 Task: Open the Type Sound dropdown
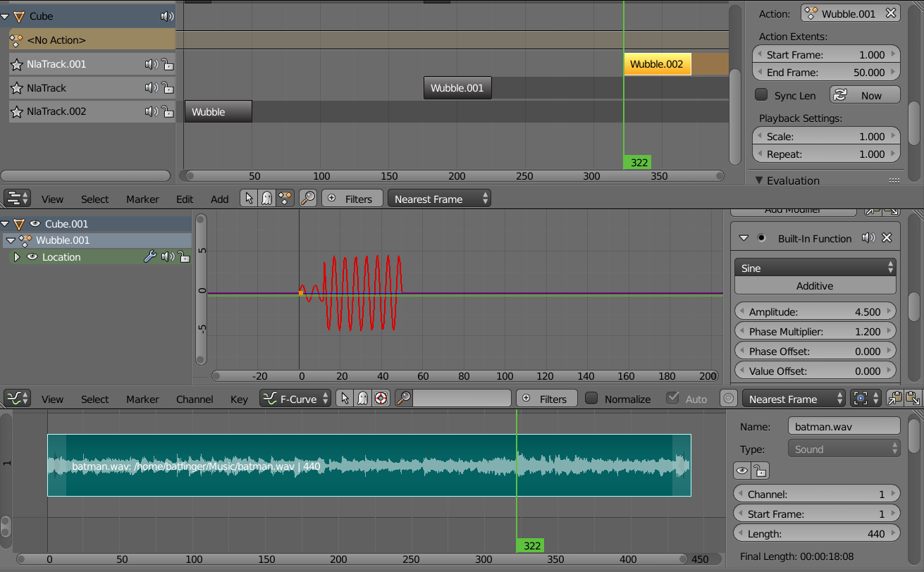coord(844,449)
